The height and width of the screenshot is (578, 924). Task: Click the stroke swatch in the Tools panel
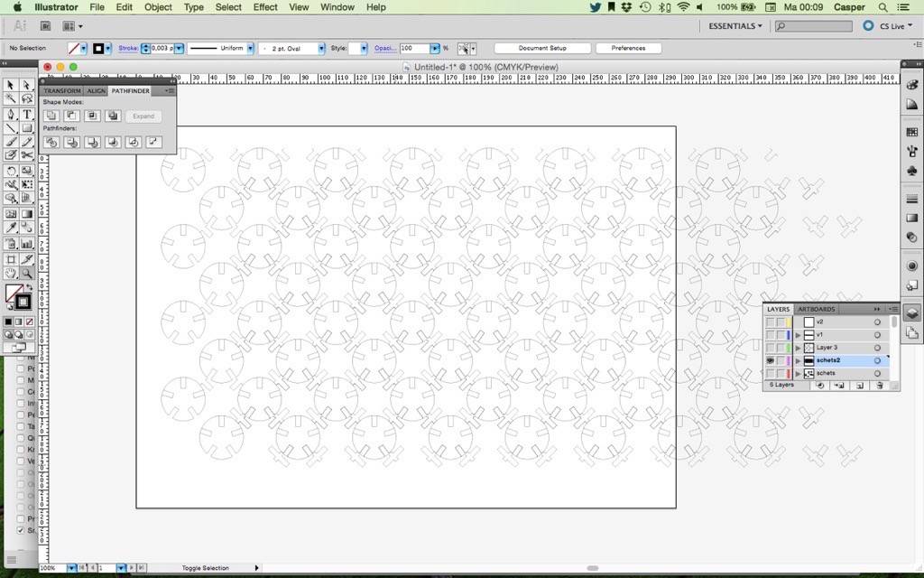(x=23, y=302)
